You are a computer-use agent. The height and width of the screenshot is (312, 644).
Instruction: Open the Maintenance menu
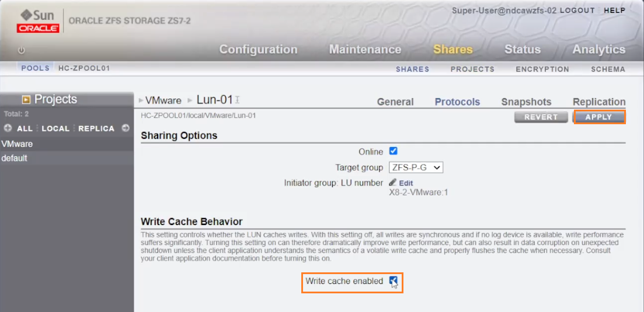(365, 50)
